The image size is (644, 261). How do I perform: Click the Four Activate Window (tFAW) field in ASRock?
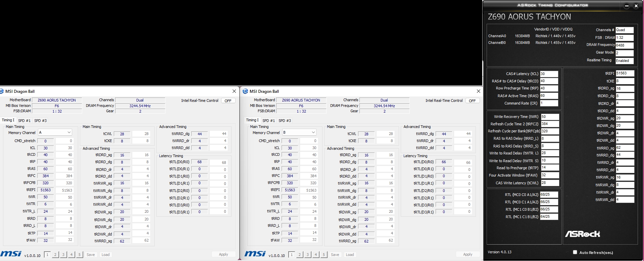tap(550, 175)
